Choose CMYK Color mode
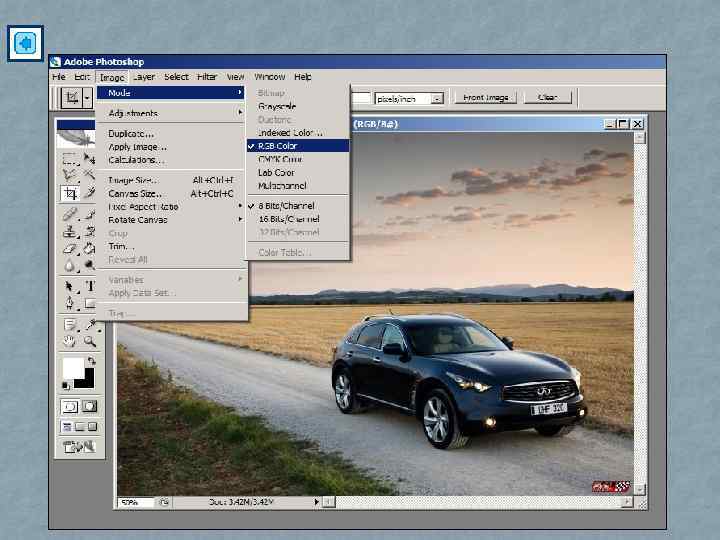Image resolution: width=720 pixels, height=540 pixels. tap(298, 159)
